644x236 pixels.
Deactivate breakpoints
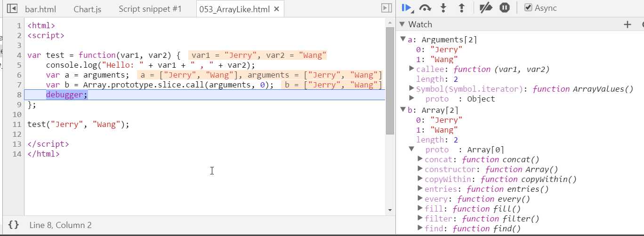pos(485,8)
